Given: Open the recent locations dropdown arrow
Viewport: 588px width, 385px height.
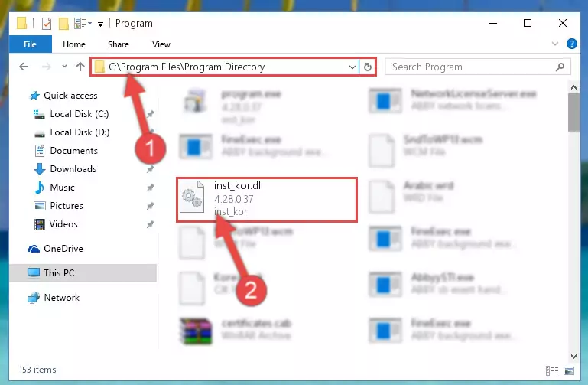Looking at the screenshot, I should [64, 67].
